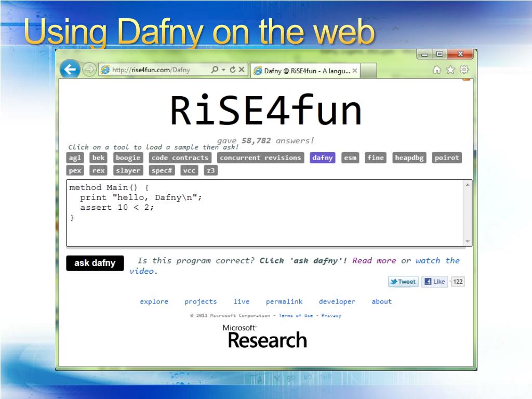Image resolution: width=532 pixels, height=399 pixels.
Task: Open browser Tools gear icon
Action: click(x=464, y=70)
